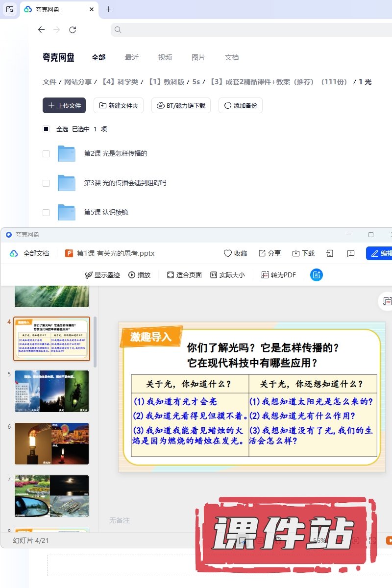
Task: Start slideshow with 播放 button
Action: [x=132, y=275]
